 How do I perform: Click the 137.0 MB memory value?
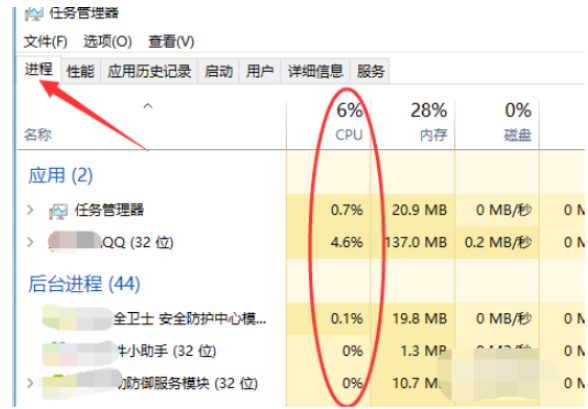[x=416, y=243]
